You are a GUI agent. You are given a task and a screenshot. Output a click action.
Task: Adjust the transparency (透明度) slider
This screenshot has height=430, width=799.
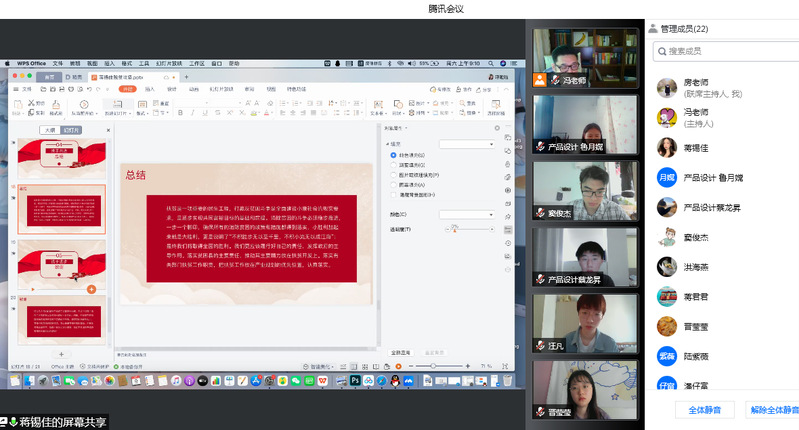453,229
